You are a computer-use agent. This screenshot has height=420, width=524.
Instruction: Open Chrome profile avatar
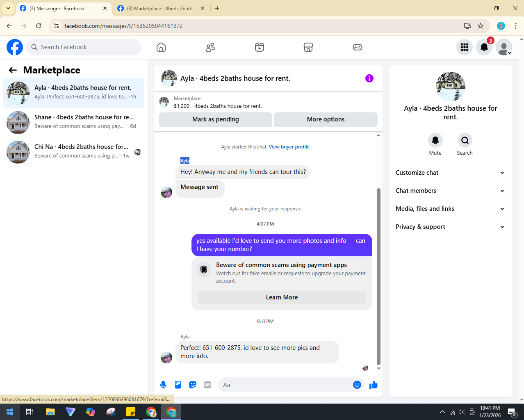(x=501, y=26)
